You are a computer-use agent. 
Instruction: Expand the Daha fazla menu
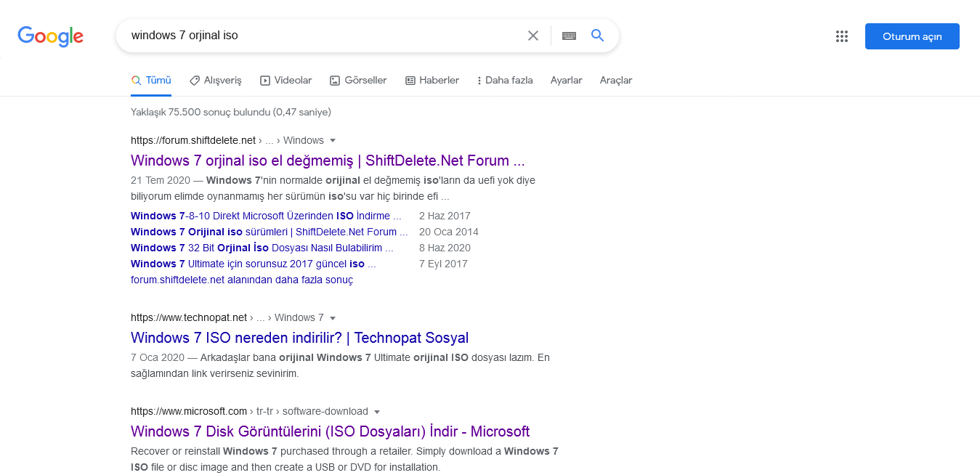(505, 81)
